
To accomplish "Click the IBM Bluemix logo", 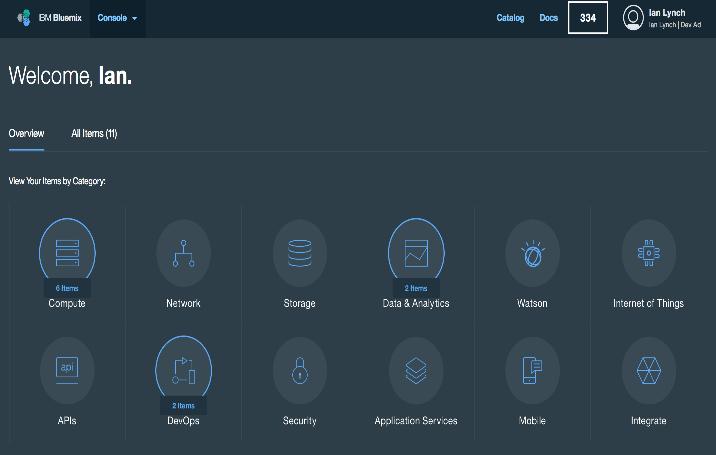I will tap(24, 18).
